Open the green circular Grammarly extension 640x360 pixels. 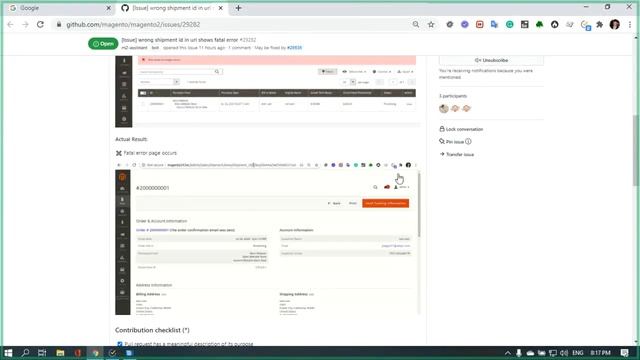(x=509, y=24)
